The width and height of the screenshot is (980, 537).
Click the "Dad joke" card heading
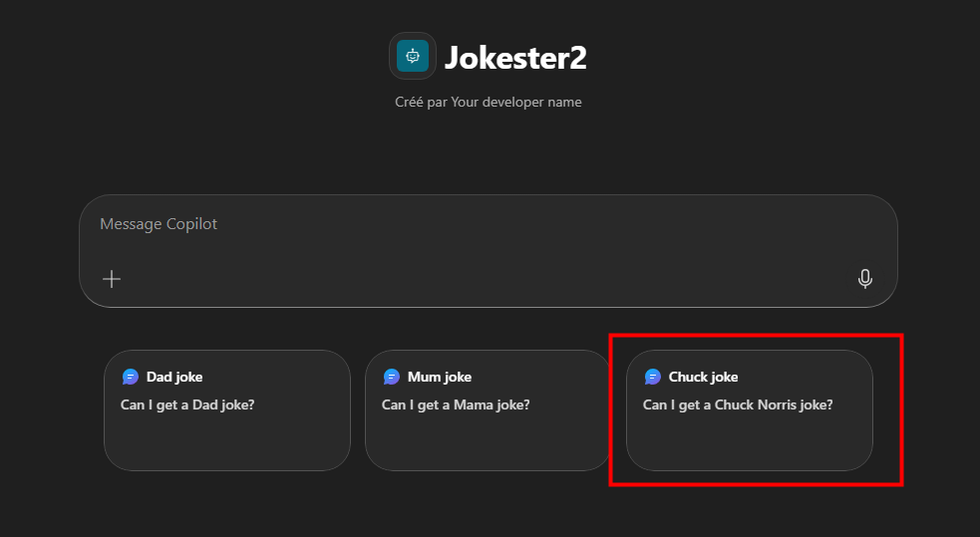pyautogui.click(x=174, y=377)
